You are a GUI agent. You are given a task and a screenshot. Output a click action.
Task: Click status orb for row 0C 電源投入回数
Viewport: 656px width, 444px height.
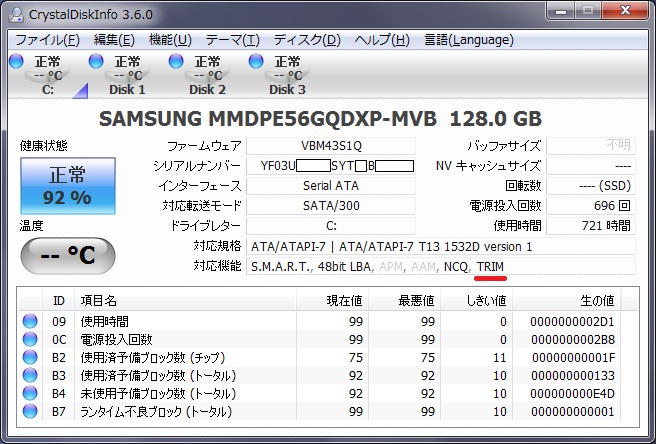click(30, 339)
